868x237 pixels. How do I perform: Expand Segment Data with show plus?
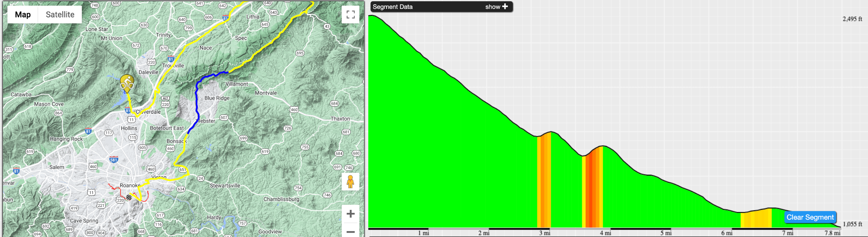pos(496,7)
